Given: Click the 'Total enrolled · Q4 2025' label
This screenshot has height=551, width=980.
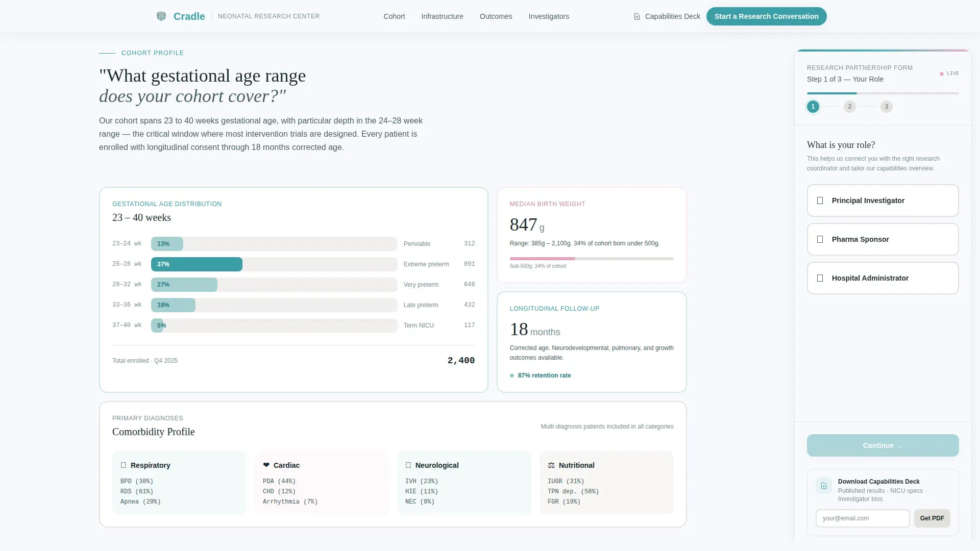Looking at the screenshot, I should (x=145, y=361).
